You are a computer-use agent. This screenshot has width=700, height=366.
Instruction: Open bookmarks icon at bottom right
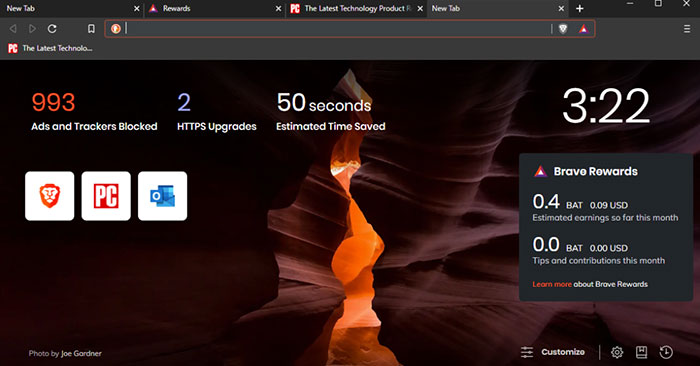642,352
